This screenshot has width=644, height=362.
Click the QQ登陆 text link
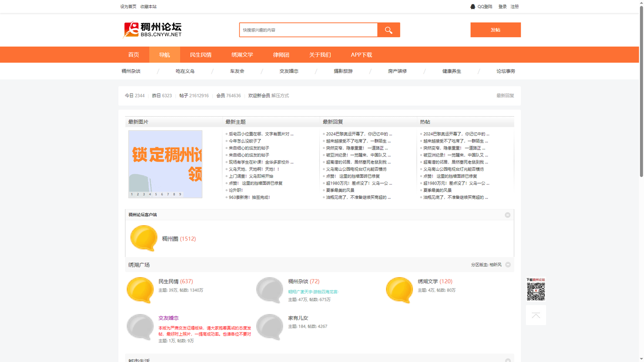485,7
